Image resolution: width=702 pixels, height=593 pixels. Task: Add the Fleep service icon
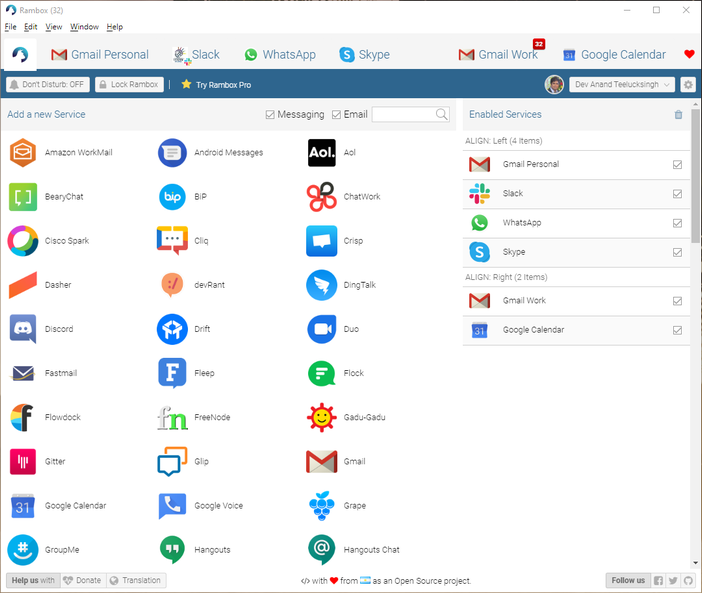(172, 373)
